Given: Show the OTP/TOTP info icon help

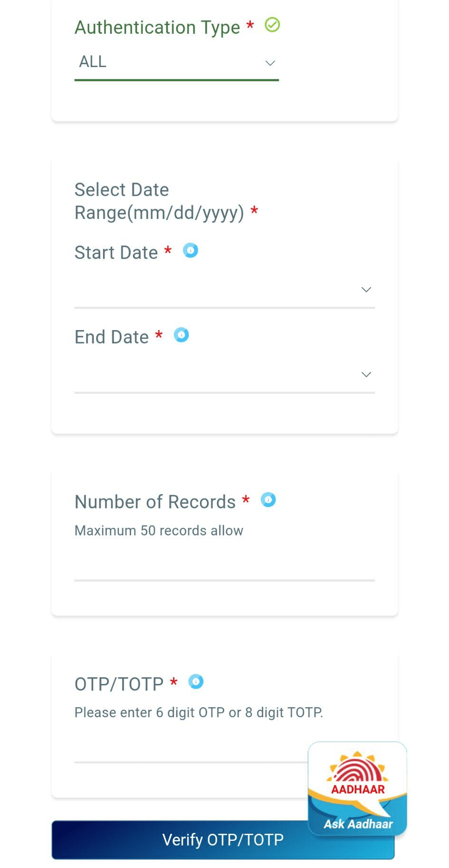Looking at the screenshot, I should (x=196, y=682).
